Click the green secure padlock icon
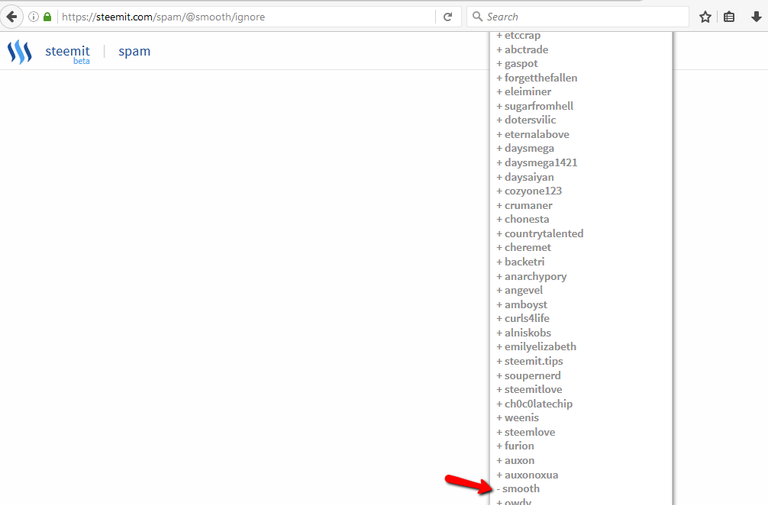Screen dimensions: 768x505 (x=48, y=17)
